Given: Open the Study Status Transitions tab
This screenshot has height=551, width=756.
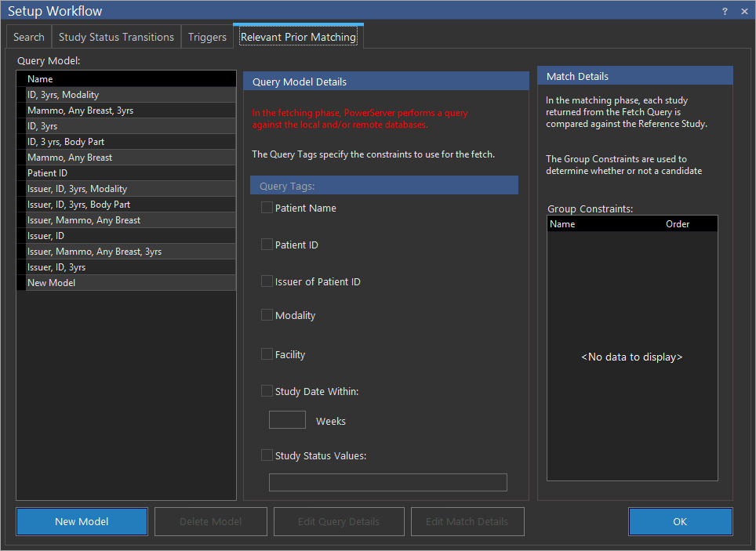Looking at the screenshot, I should tap(116, 37).
